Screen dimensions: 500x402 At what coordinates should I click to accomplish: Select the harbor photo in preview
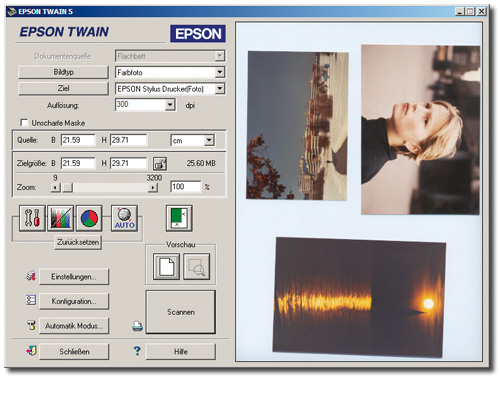[x=297, y=126]
